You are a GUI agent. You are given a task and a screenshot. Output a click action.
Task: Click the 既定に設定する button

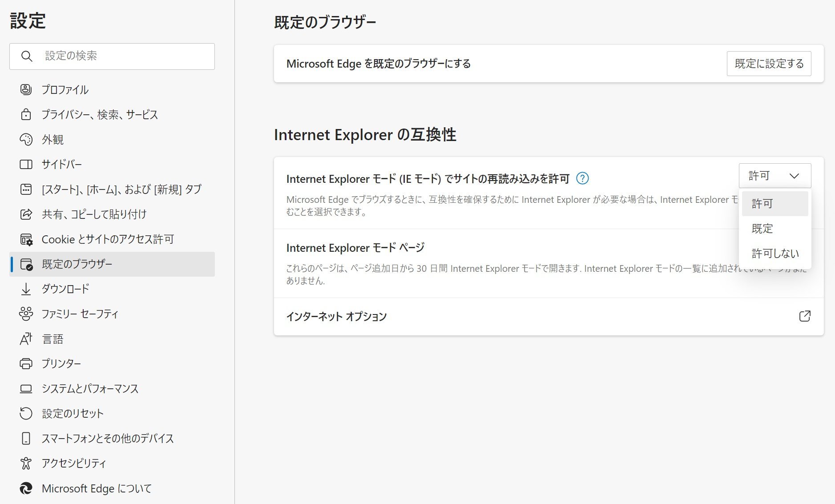pyautogui.click(x=769, y=64)
